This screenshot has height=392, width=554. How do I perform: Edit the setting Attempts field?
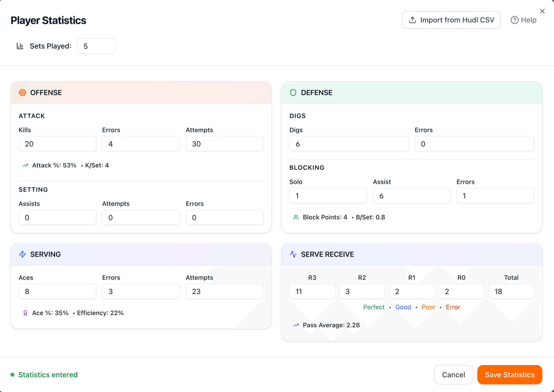(x=141, y=218)
